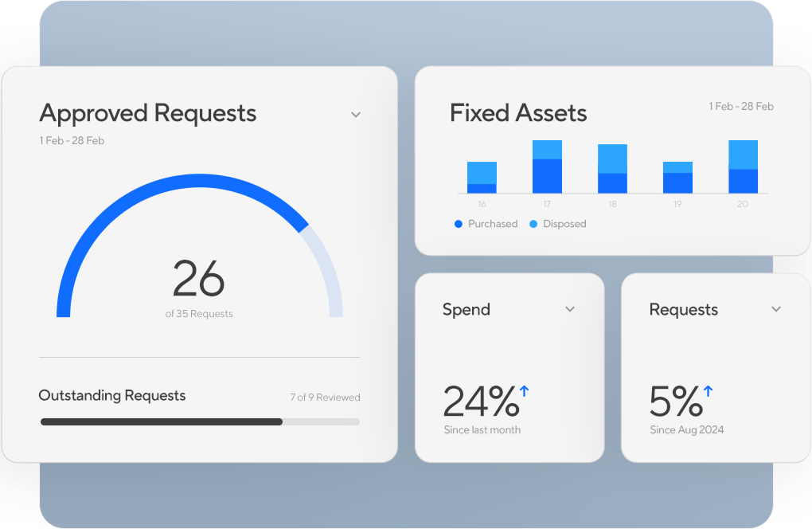Select the bar for day 16
The width and height of the screenshot is (812, 529).
pyautogui.click(x=482, y=178)
